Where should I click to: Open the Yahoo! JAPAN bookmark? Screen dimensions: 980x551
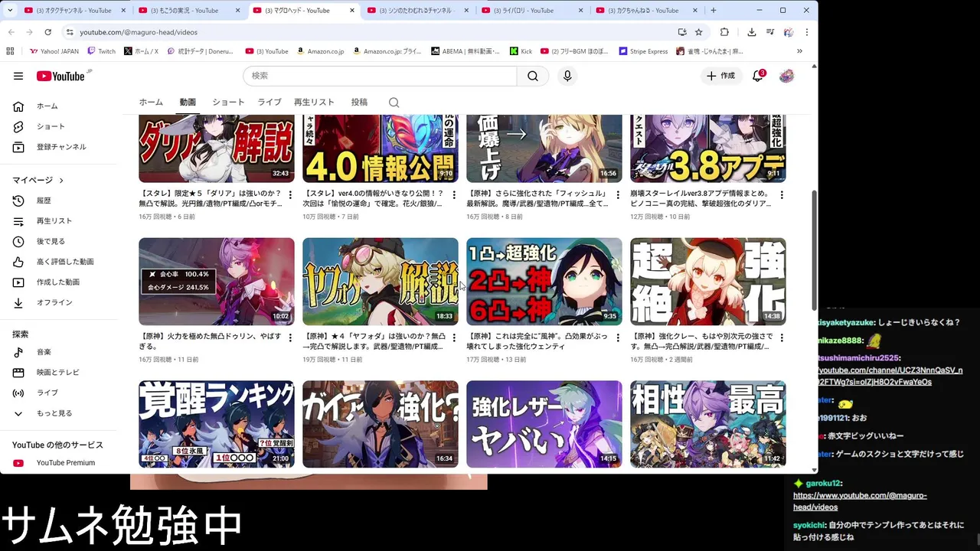(54, 51)
